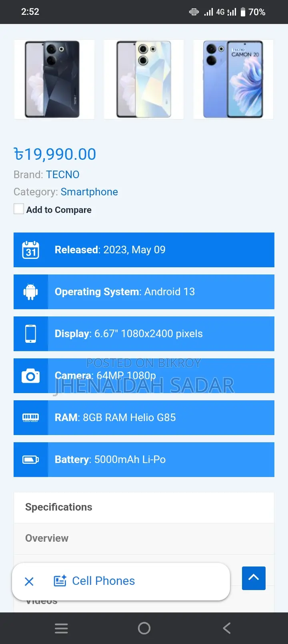Open the Specifications tab
Image resolution: width=288 pixels, height=644 pixels.
pyautogui.click(x=144, y=507)
